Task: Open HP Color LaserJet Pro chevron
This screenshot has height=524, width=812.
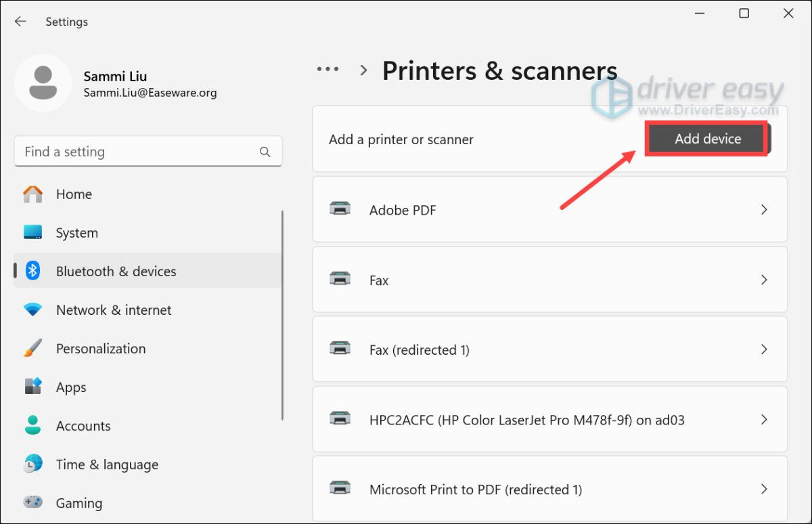Action: 764,420
